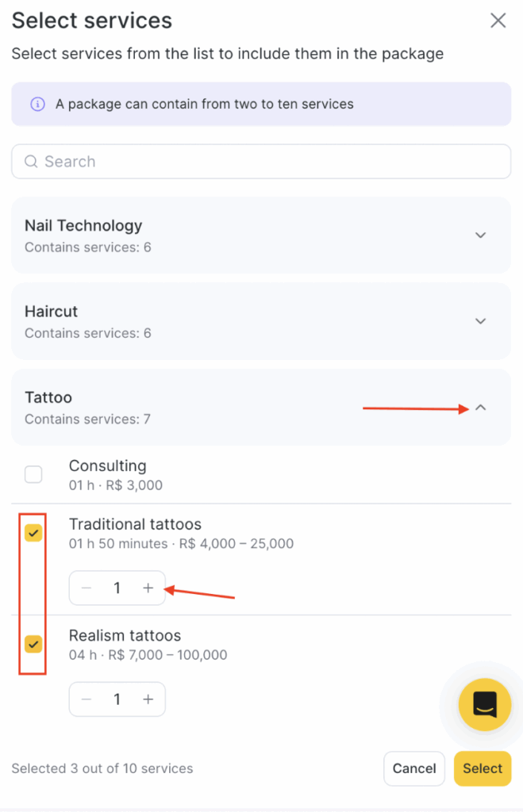Click the Traditional tattoos quantity value
This screenshot has height=812, width=523.
pos(117,588)
